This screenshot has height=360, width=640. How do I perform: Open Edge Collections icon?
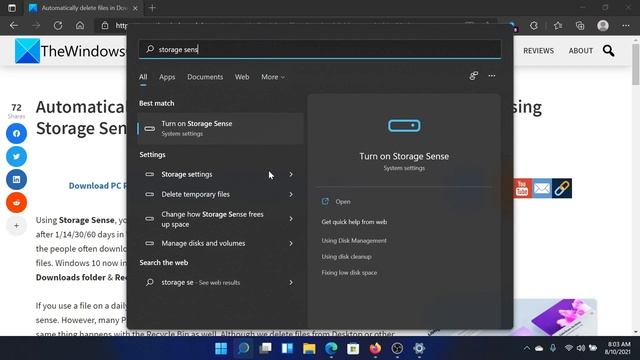(580, 25)
